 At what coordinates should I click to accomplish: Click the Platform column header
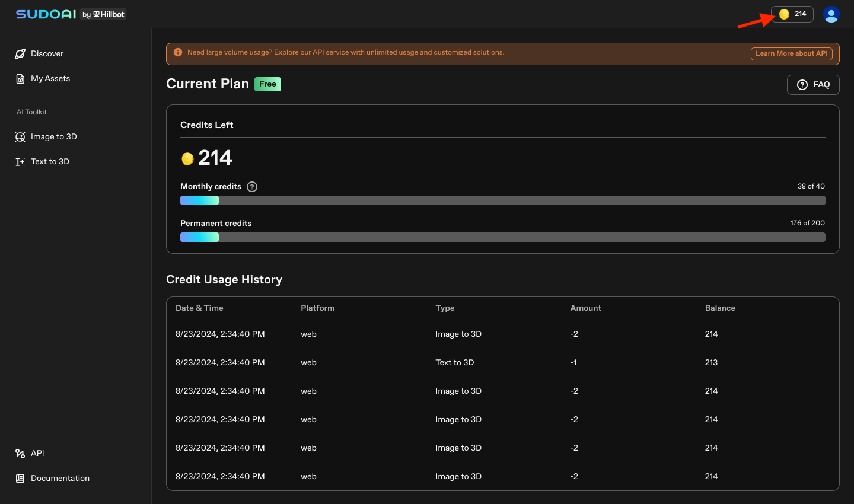pyautogui.click(x=318, y=308)
